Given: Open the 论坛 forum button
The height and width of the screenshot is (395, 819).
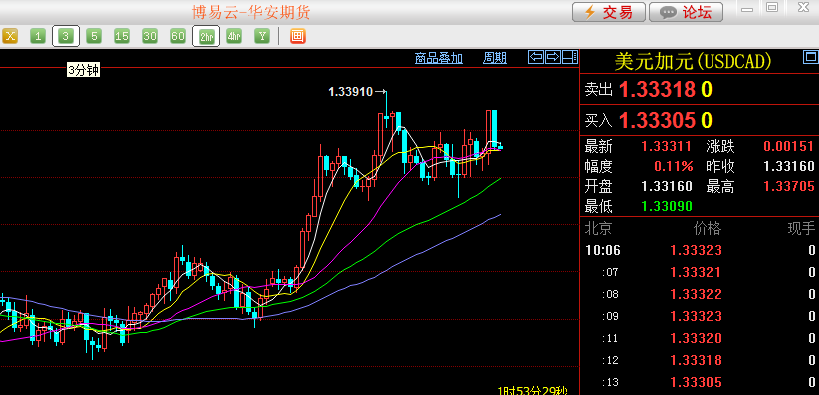Looking at the screenshot, I should coord(686,12).
